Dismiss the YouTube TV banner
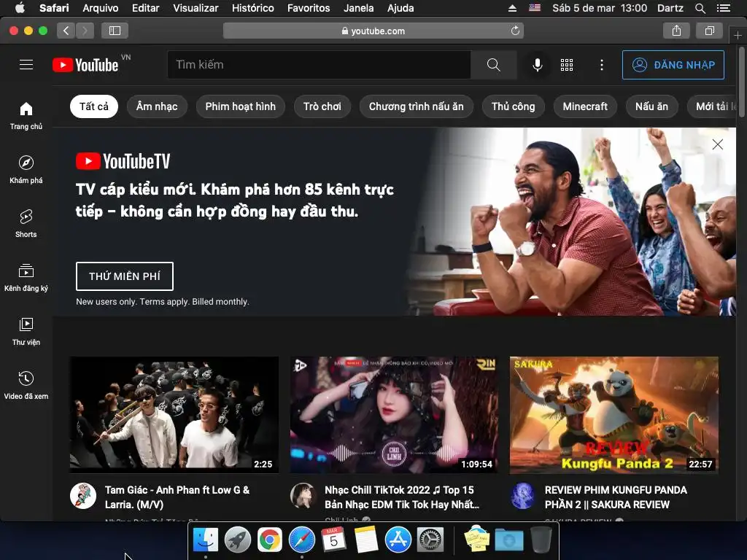This screenshot has height=560, width=747. [718, 144]
